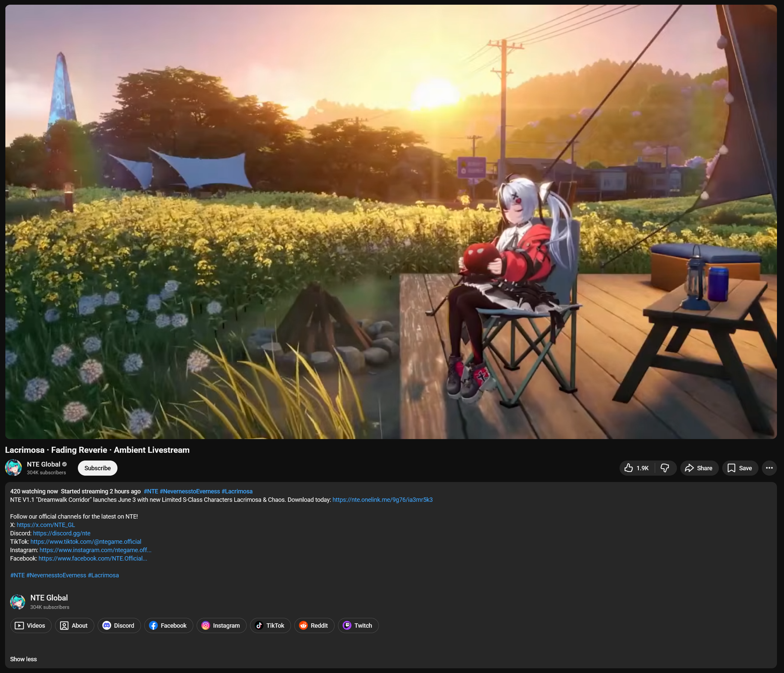This screenshot has width=784, height=673.
Task: Open the nte.onelink.me download link
Action: [383, 500]
